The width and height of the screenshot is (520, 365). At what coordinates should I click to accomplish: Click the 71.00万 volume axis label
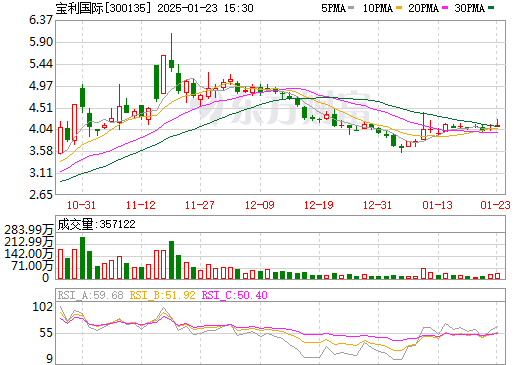(32, 266)
